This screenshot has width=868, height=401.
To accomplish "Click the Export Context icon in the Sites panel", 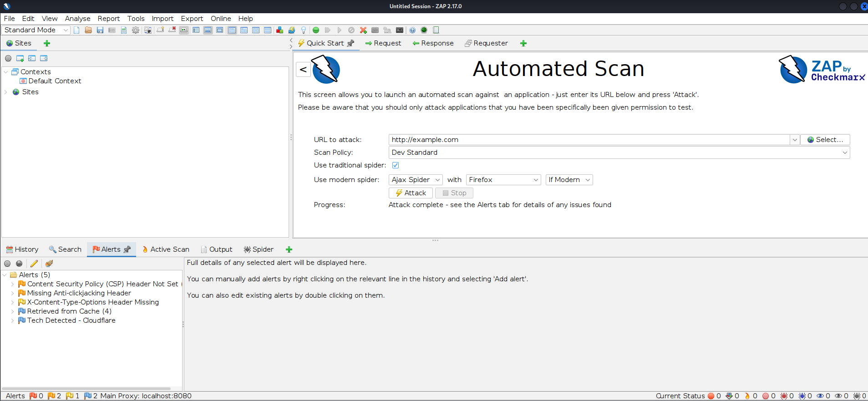I will (x=44, y=58).
